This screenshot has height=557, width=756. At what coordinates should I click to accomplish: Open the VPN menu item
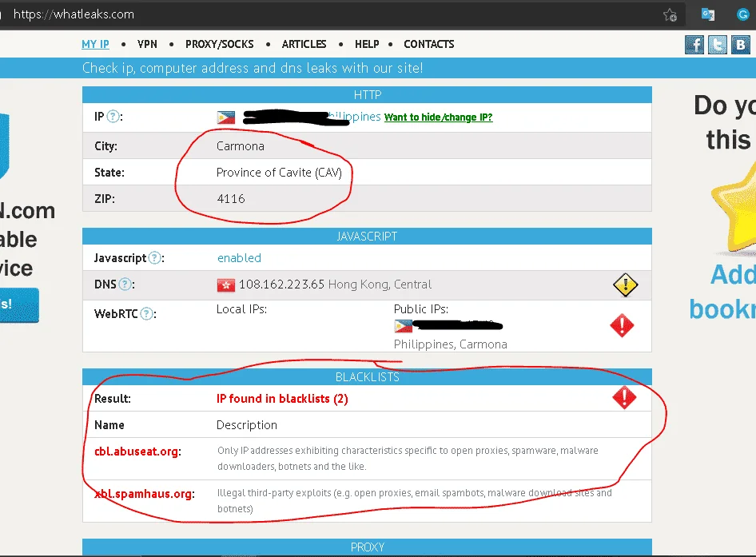pyautogui.click(x=147, y=45)
